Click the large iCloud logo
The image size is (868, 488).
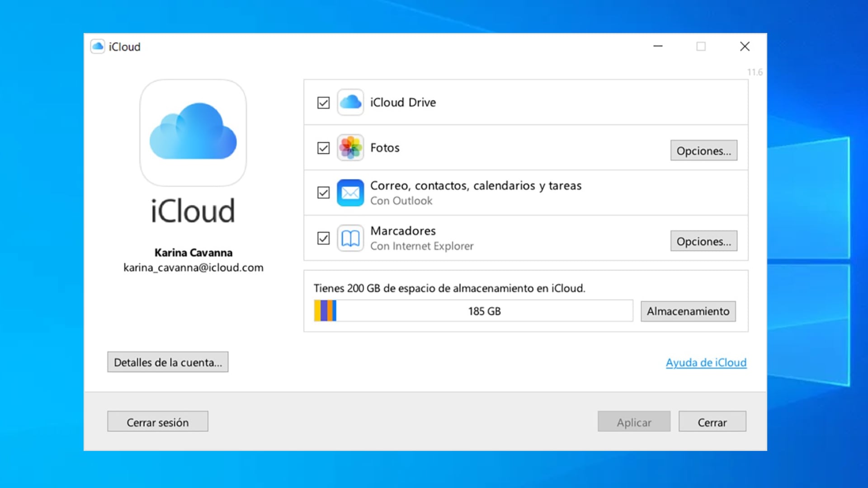pyautogui.click(x=193, y=132)
